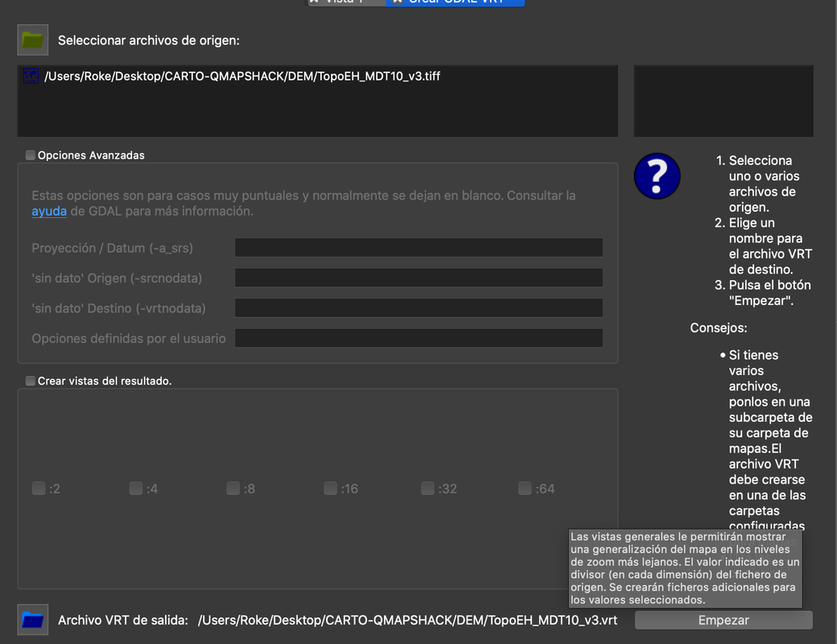
Task: Click the file icon beside TopoEH_MDT10_v3.tiff
Action: [x=31, y=76]
